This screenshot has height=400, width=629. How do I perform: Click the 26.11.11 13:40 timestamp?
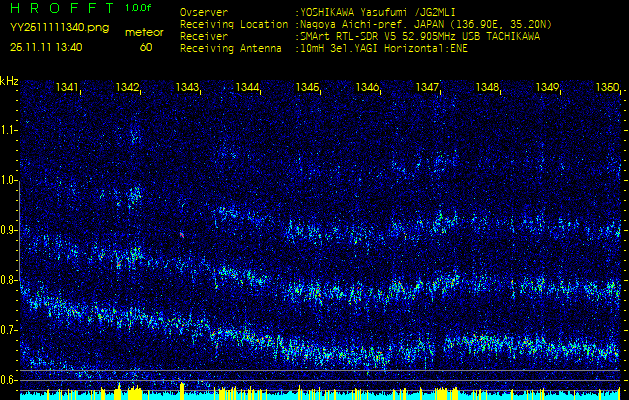(x=46, y=47)
